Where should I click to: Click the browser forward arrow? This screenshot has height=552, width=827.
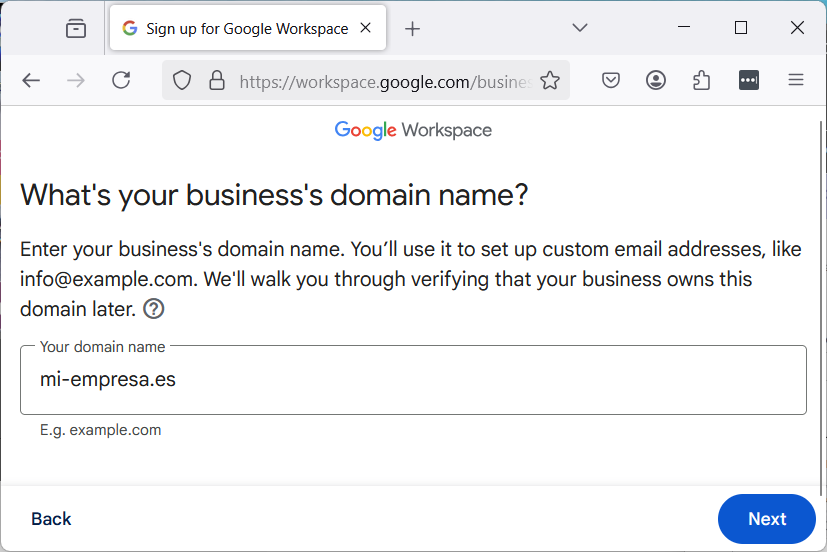(76, 81)
